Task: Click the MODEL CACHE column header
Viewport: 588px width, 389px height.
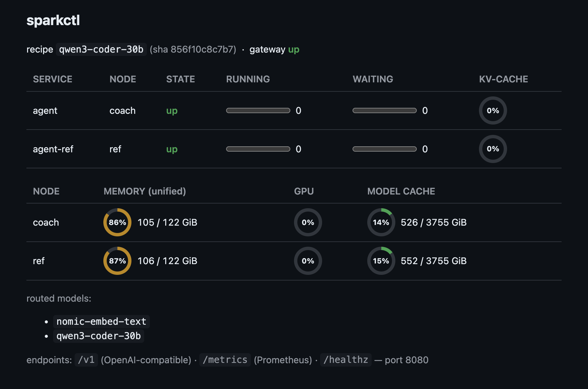Action: pos(401,191)
